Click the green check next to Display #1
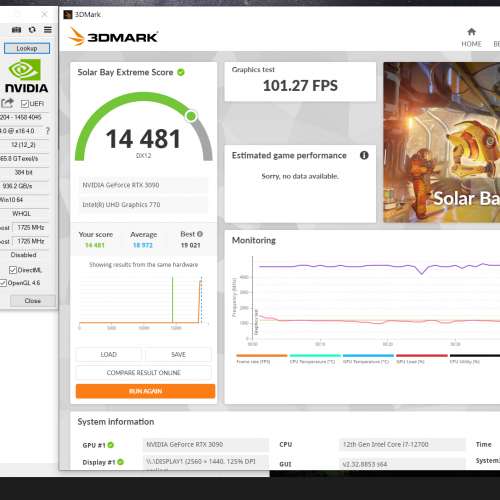The image size is (500, 500). [121, 462]
